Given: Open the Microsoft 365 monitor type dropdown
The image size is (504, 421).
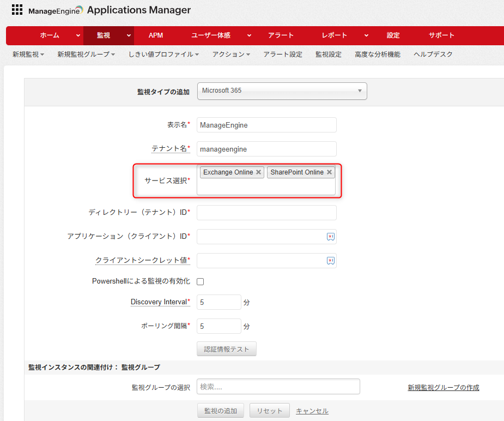Looking at the screenshot, I should (282, 91).
